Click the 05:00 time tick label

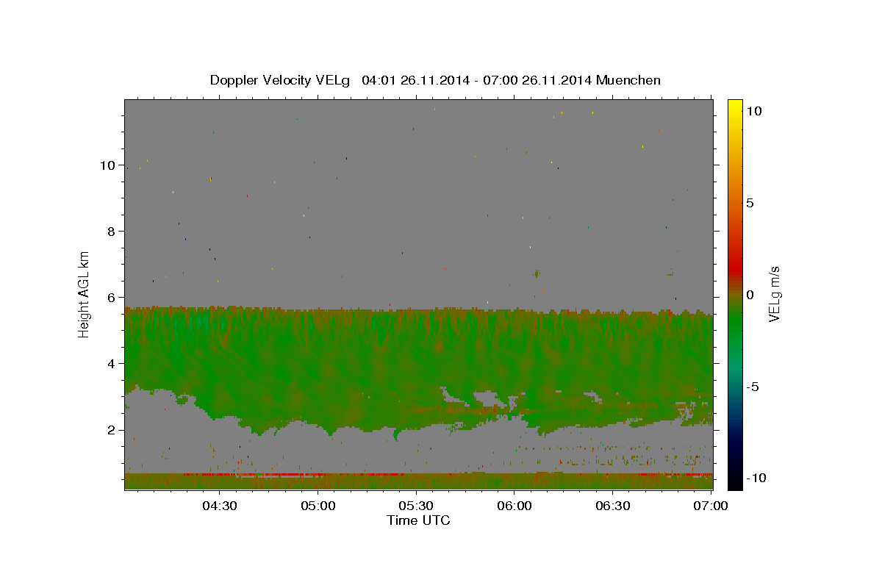click(x=318, y=506)
